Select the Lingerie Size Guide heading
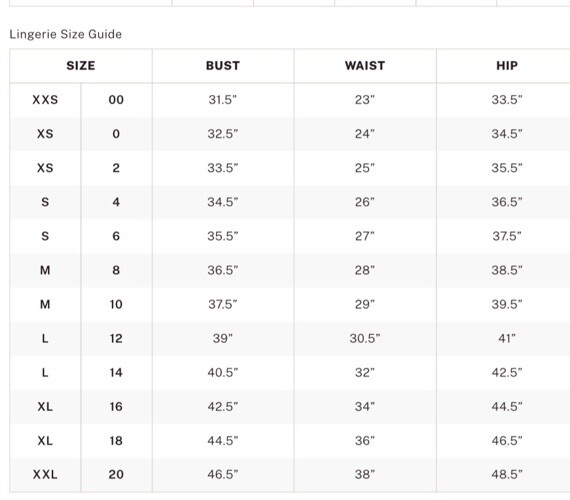 click(x=66, y=34)
